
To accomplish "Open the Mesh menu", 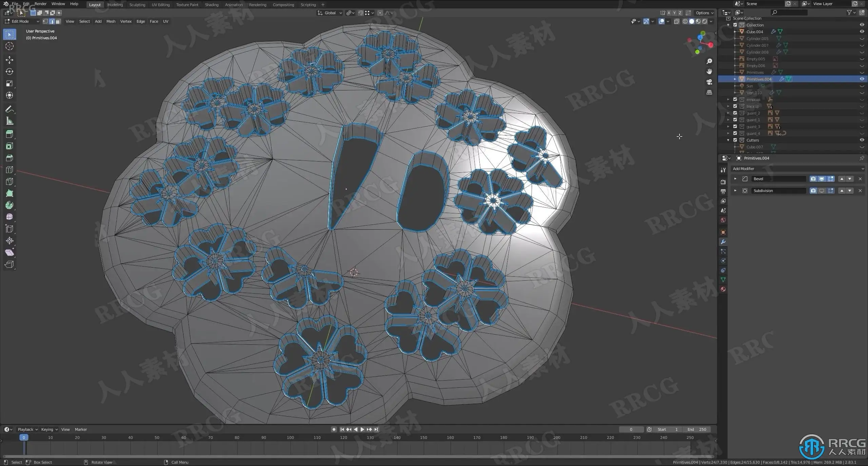I will coord(111,21).
